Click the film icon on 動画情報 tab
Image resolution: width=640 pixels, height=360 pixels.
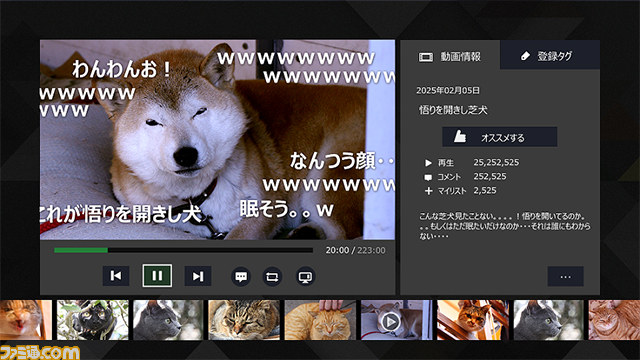[426, 57]
